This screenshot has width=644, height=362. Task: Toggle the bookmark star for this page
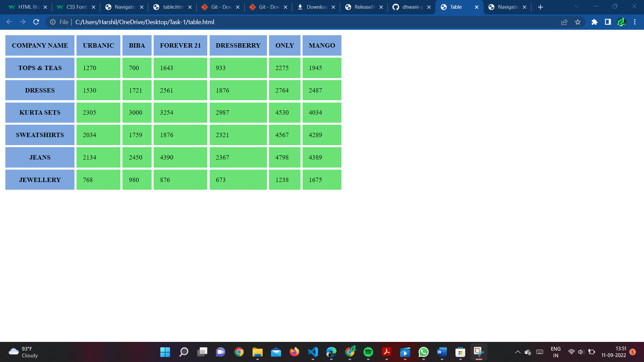tap(578, 22)
